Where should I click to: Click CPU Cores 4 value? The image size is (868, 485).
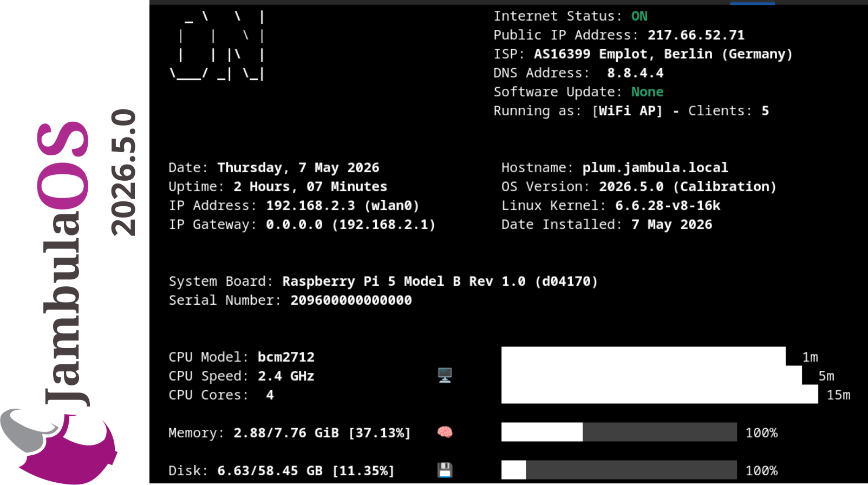tap(270, 395)
